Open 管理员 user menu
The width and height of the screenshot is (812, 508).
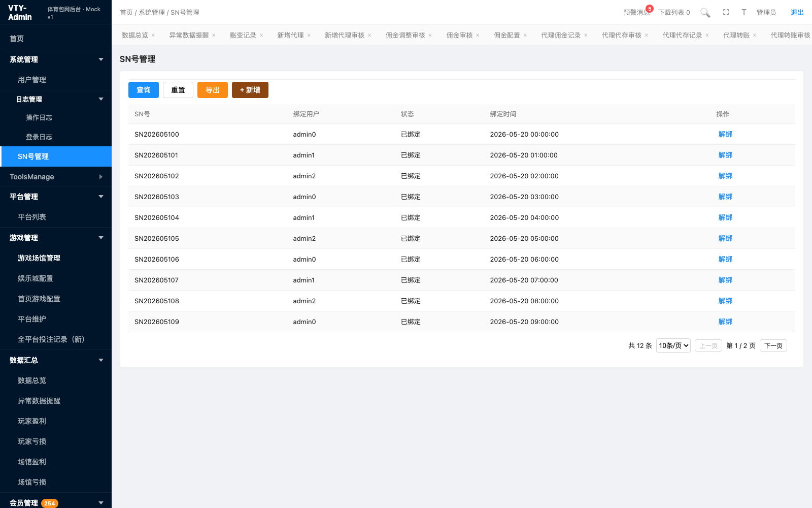coord(766,13)
